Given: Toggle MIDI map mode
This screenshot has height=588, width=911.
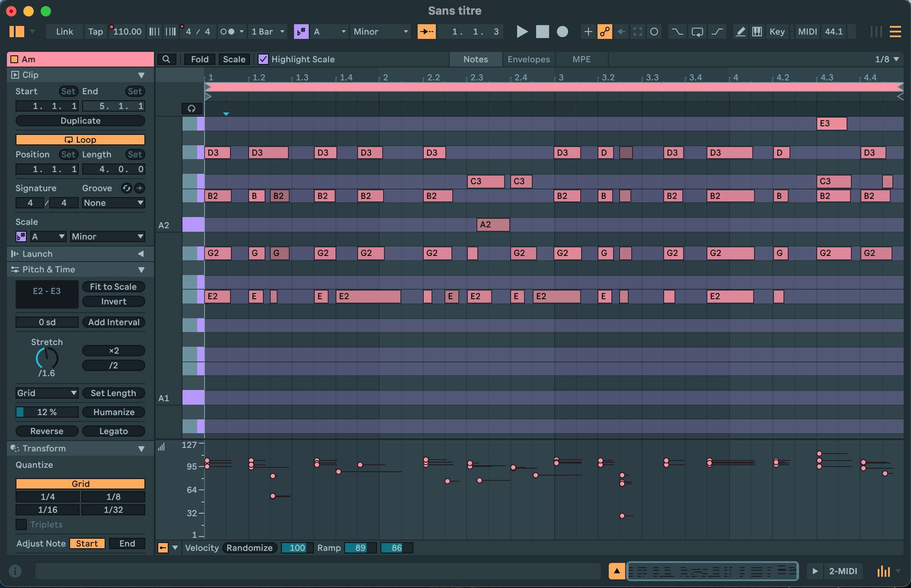Looking at the screenshot, I should [x=807, y=32].
